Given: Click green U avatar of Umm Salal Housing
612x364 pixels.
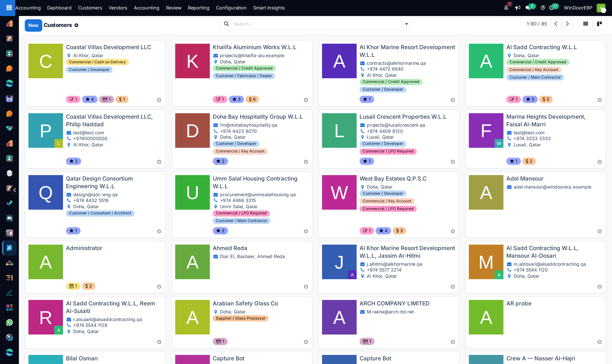Looking at the screenshot, I should 193,192.
